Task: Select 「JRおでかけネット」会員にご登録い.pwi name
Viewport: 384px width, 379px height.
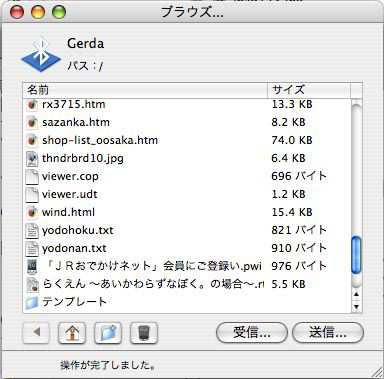Action: (152, 266)
